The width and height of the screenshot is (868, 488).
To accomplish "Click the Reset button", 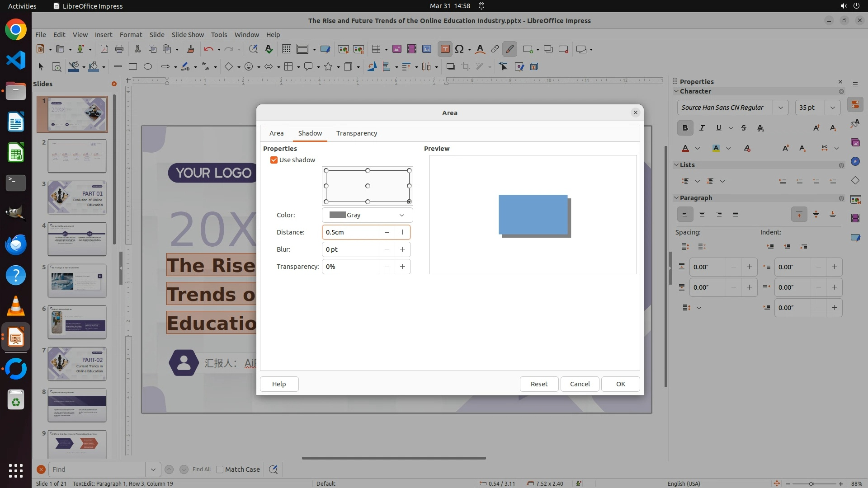I will click(539, 384).
